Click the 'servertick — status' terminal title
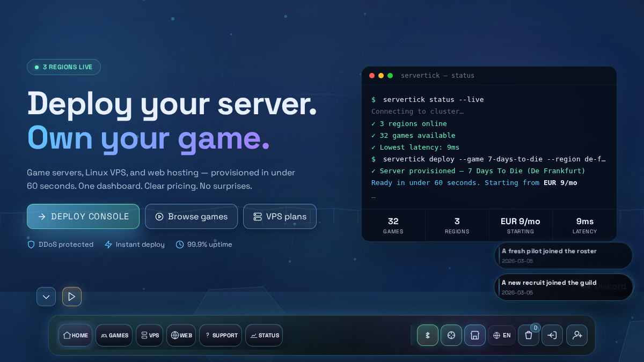Viewport: 644px width, 362px height. [x=438, y=76]
